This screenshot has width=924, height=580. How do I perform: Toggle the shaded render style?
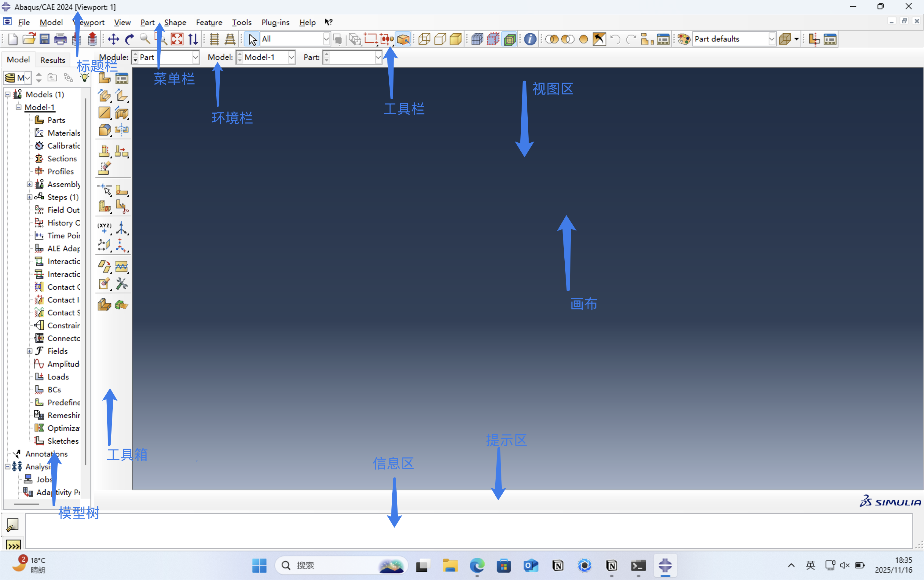456,39
